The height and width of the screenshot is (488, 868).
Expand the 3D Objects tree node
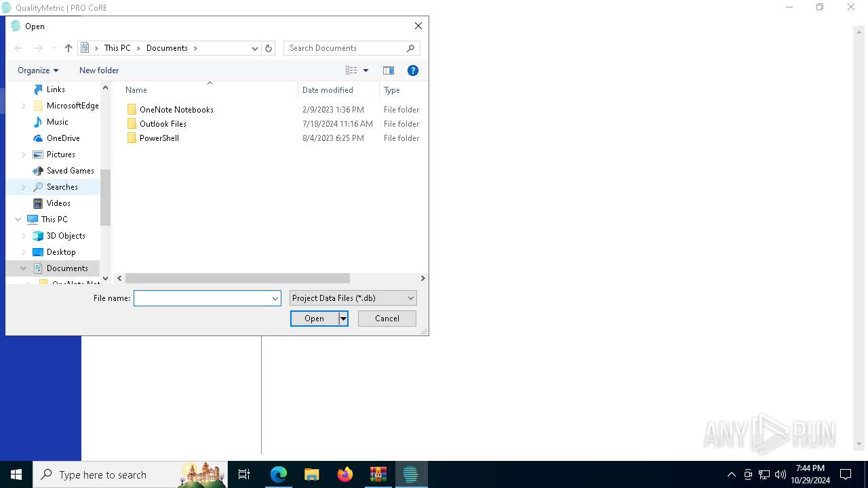(24, 236)
